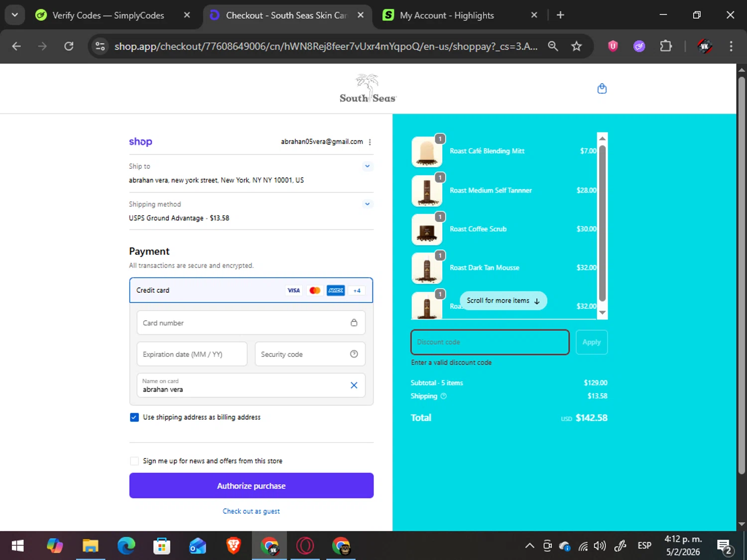Select the Credit card payment option

click(x=251, y=290)
